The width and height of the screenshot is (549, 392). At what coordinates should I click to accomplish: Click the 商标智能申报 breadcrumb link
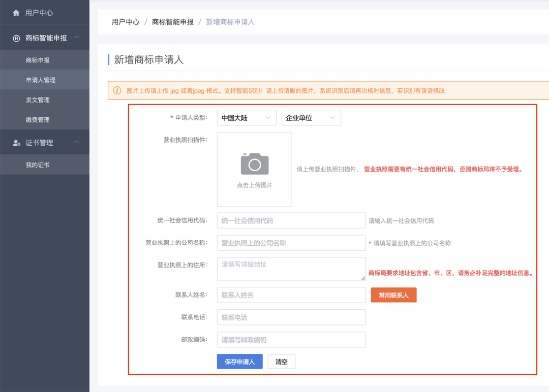pos(173,22)
